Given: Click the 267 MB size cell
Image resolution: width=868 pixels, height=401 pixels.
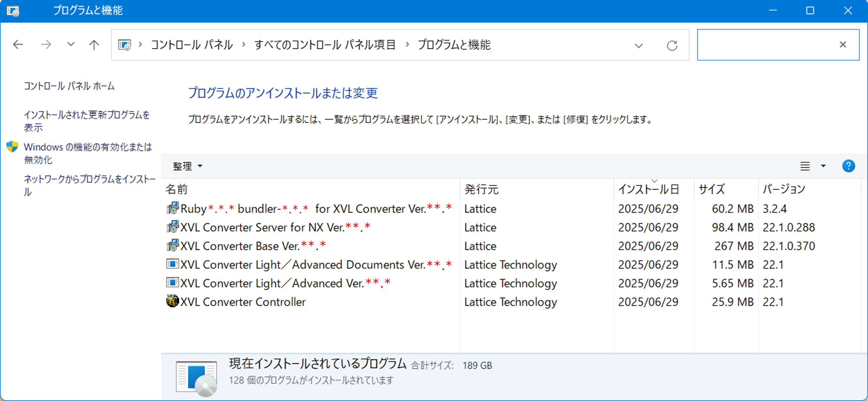Looking at the screenshot, I should (x=734, y=246).
